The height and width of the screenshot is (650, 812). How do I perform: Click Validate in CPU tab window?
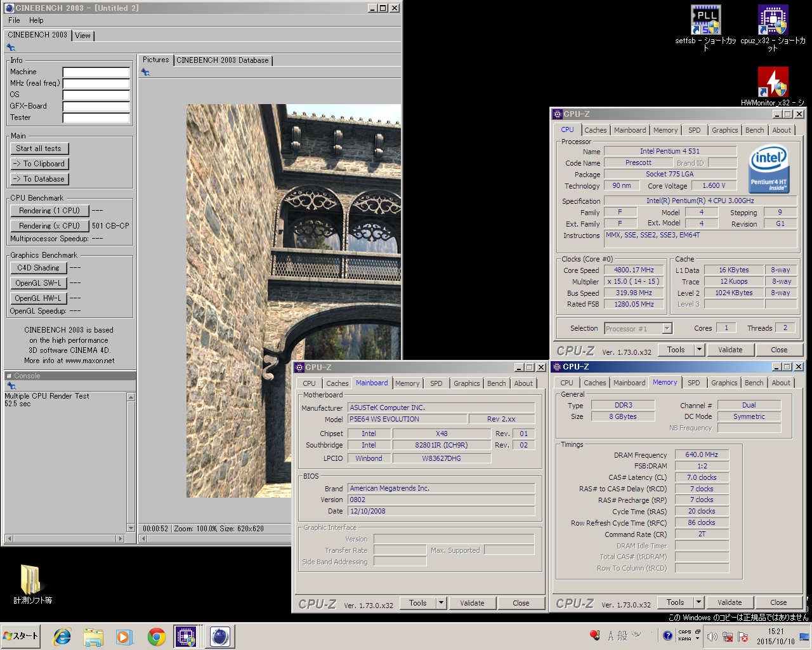(730, 350)
